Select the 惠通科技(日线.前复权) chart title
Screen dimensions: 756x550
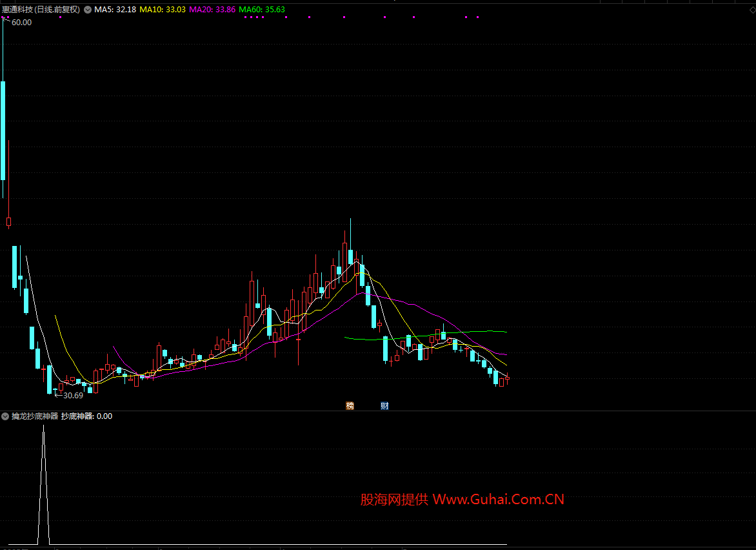click(x=41, y=10)
